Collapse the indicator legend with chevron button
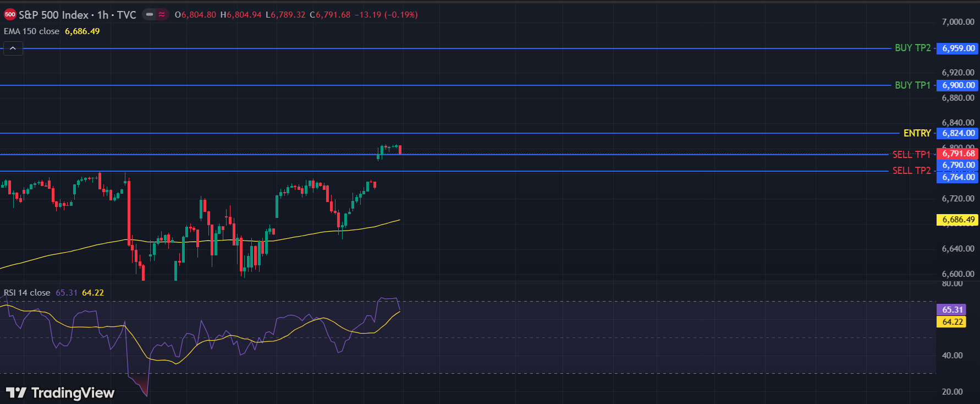The width and height of the screenshot is (980, 404). 13,48
